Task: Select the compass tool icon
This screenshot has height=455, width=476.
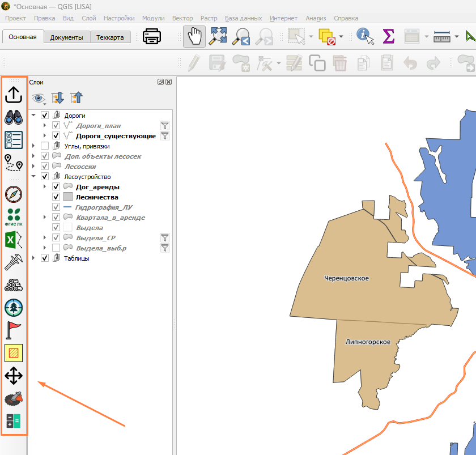Action: click(x=14, y=194)
